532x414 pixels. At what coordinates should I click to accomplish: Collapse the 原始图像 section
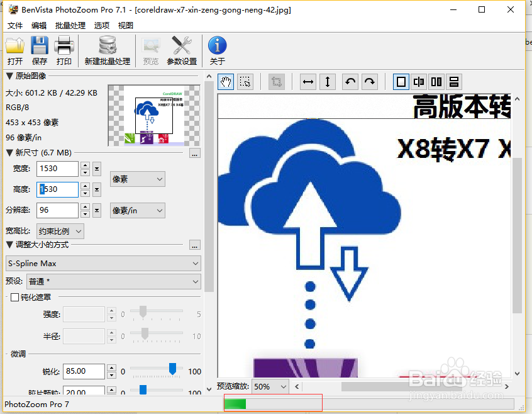9,76
